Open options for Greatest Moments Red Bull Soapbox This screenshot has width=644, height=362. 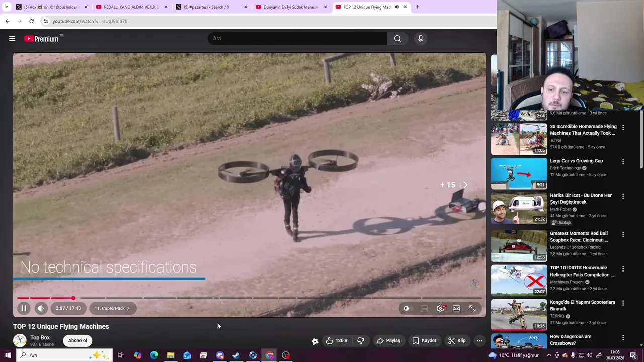click(x=623, y=234)
